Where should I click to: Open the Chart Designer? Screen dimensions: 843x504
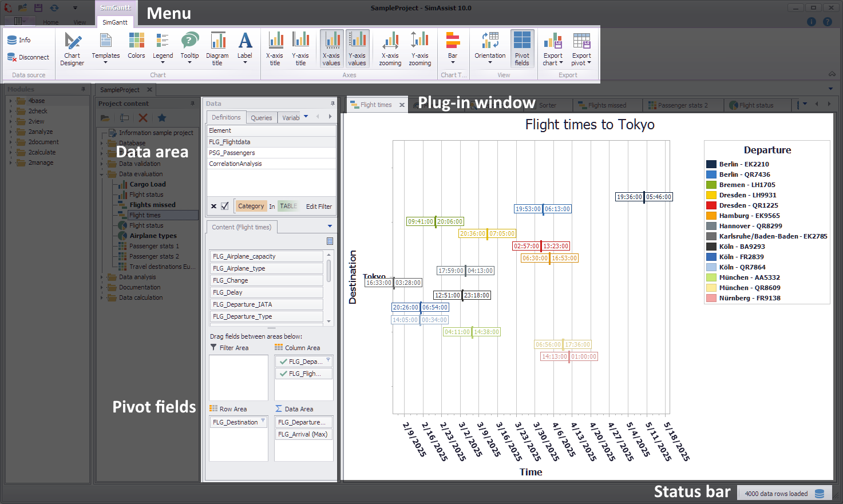(72, 49)
